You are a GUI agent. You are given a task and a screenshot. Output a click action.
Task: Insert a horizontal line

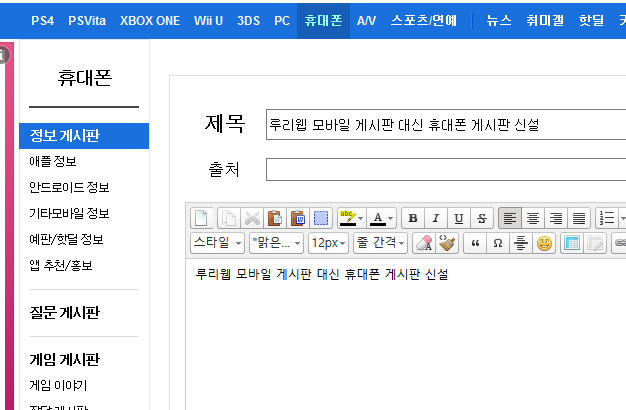521,243
